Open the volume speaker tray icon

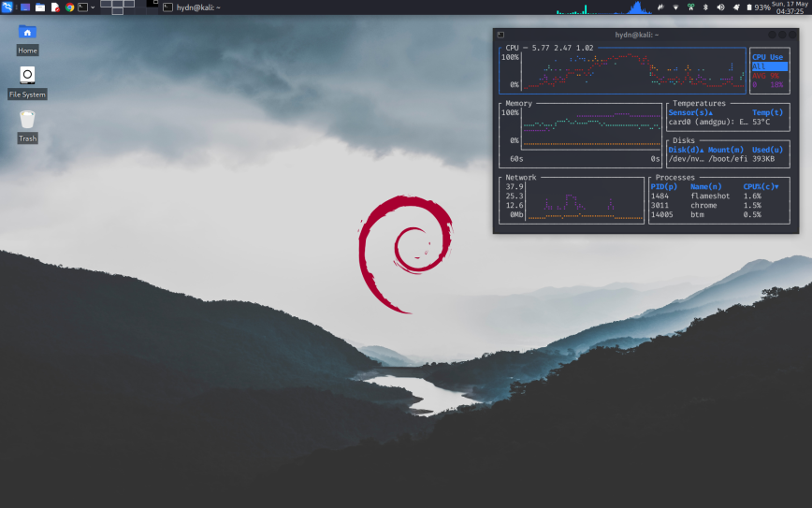(720, 7)
